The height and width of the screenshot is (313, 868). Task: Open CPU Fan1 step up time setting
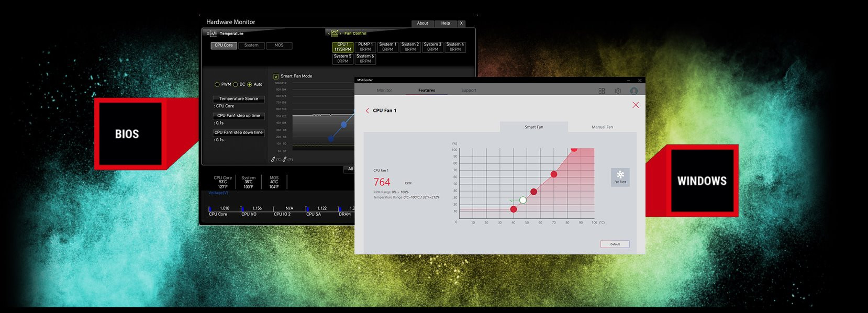tap(239, 116)
